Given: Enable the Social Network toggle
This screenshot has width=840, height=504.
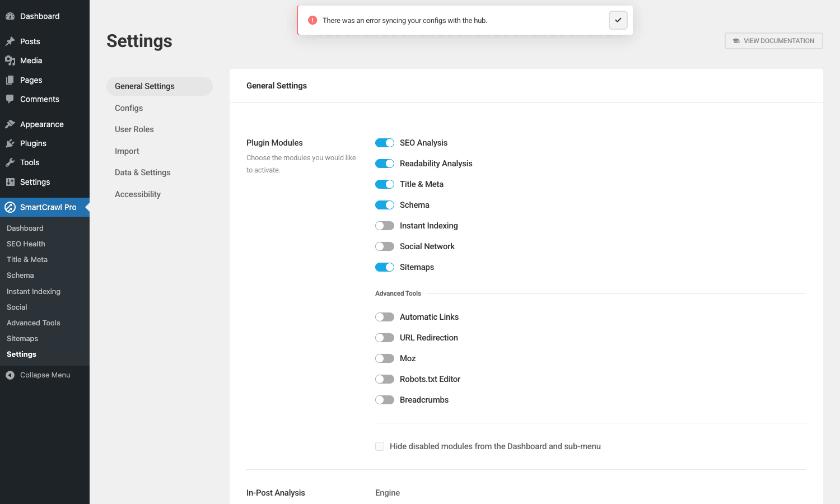Looking at the screenshot, I should pos(385,246).
